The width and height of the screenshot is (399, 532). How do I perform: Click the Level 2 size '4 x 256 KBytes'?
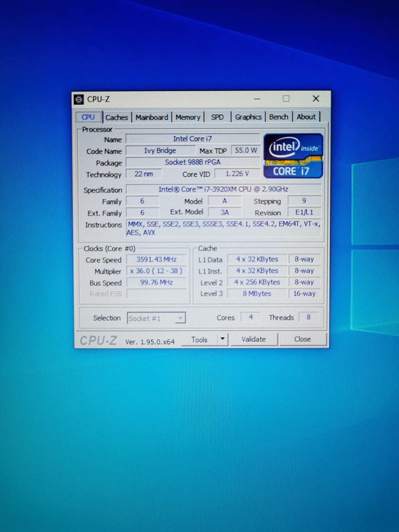[257, 282]
